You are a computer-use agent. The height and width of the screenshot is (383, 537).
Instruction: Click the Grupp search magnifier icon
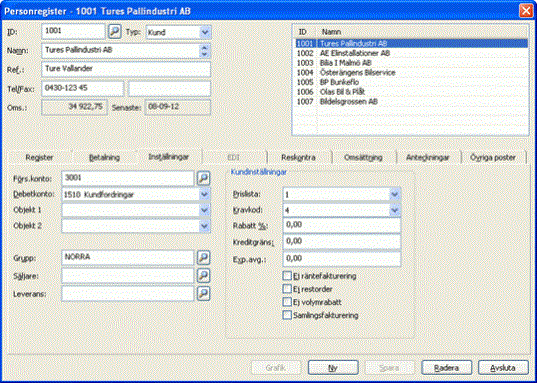tap(203, 258)
